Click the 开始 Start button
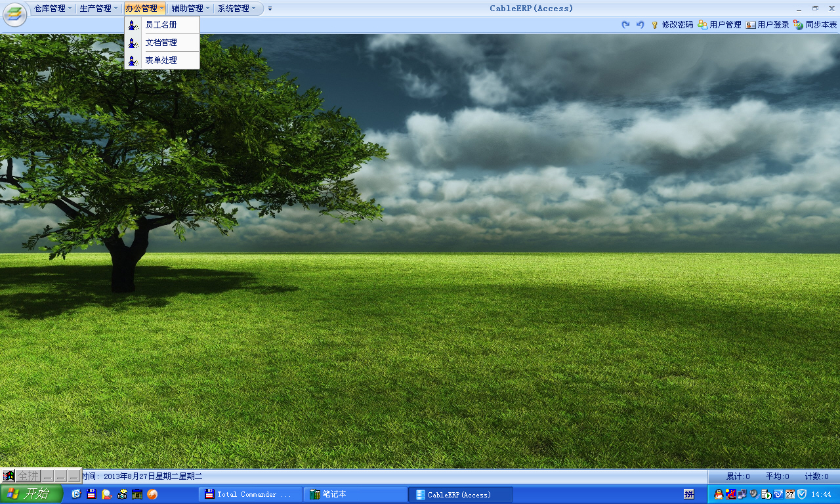The image size is (840, 504). click(31, 494)
